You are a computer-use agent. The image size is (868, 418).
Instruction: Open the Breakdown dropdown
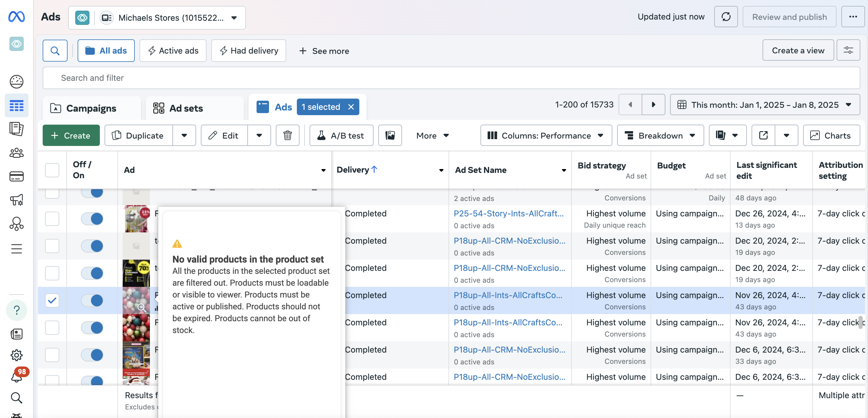point(660,135)
